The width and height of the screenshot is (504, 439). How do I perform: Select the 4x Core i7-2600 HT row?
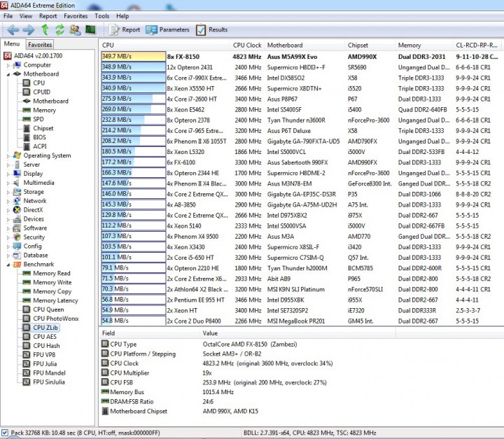point(302,99)
